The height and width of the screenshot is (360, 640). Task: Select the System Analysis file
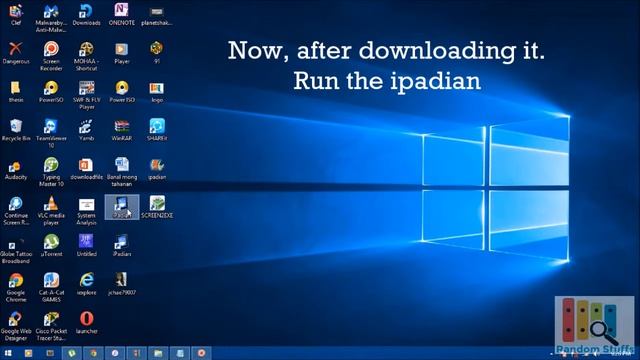(x=87, y=211)
